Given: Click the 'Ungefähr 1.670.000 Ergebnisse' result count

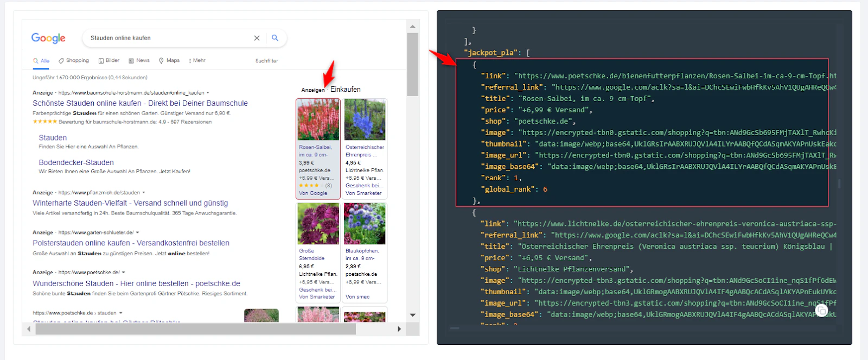Looking at the screenshot, I should click(x=90, y=78).
